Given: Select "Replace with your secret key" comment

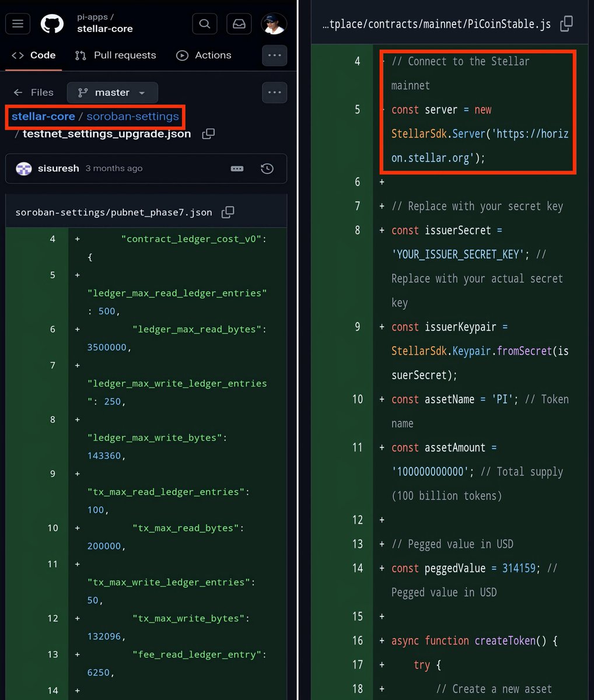Looking at the screenshot, I should click(477, 206).
